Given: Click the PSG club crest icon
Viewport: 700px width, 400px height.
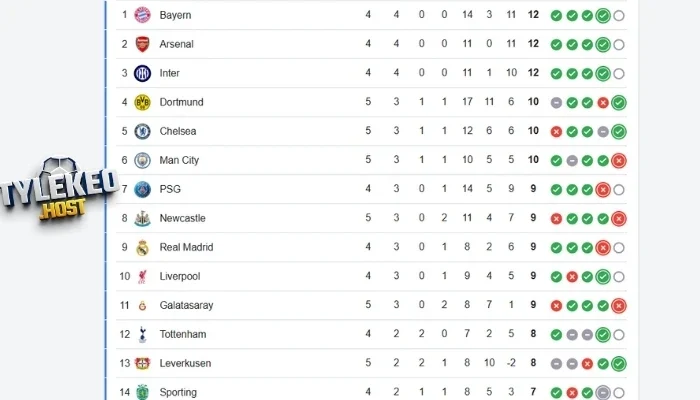Looking at the screenshot, I should tap(142, 189).
